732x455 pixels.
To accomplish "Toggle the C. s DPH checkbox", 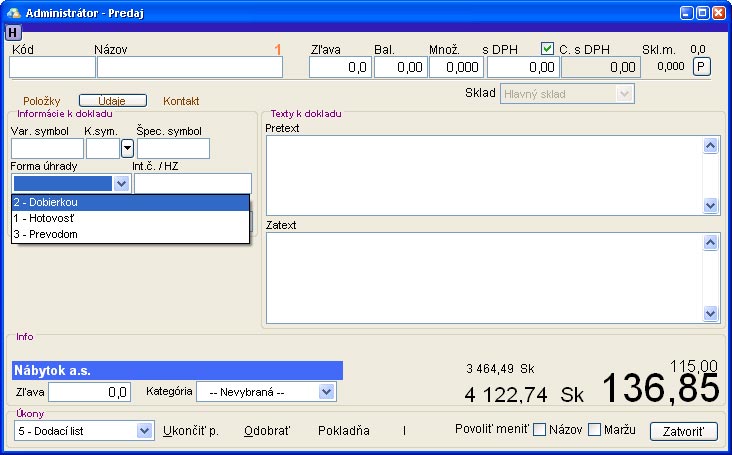I will (x=547, y=48).
